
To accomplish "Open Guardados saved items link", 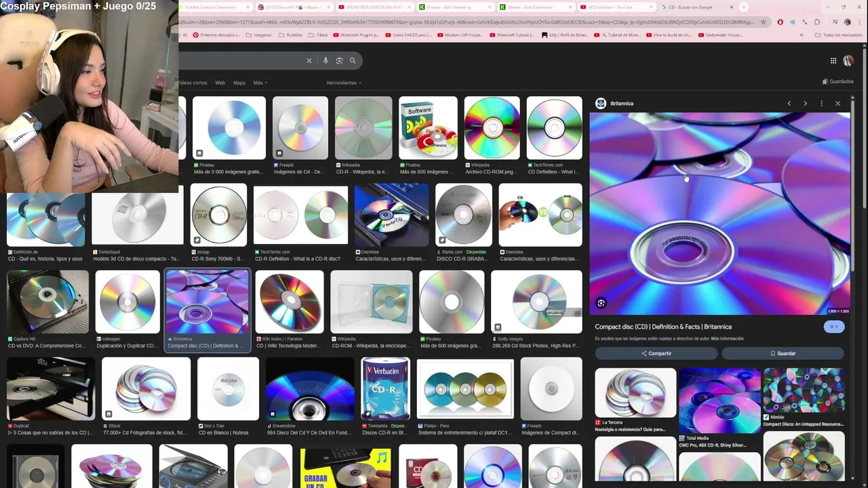I will (837, 81).
